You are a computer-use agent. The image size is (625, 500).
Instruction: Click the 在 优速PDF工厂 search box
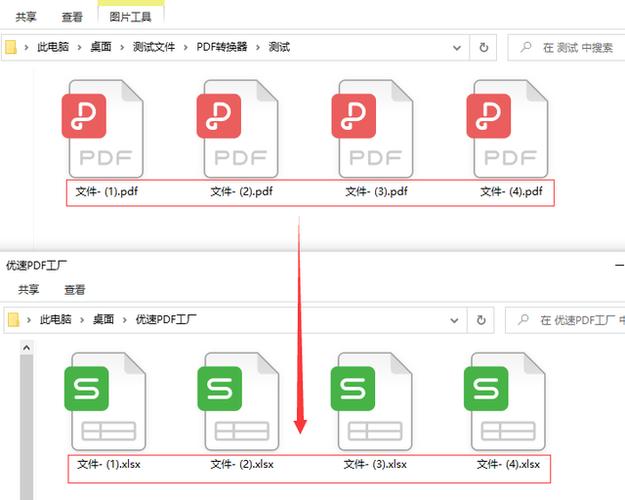(565, 320)
